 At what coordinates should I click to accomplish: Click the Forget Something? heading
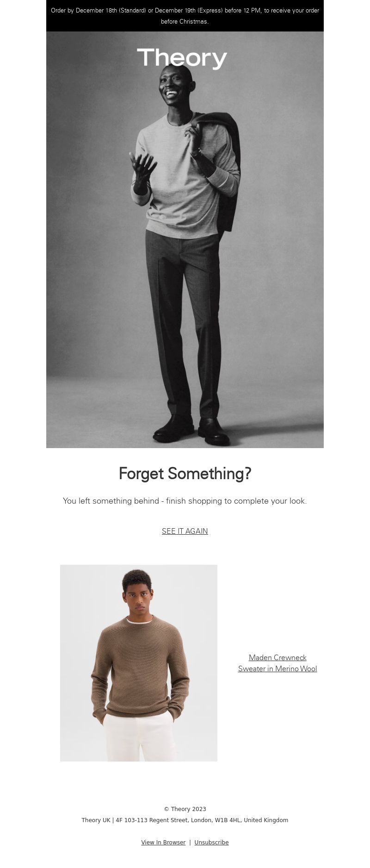(185, 474)
